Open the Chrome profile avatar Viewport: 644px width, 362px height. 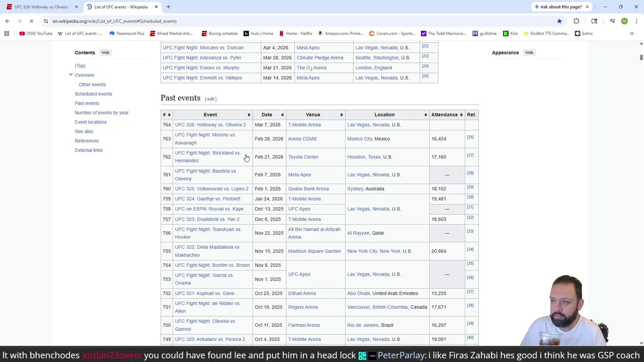coord(624,21)
